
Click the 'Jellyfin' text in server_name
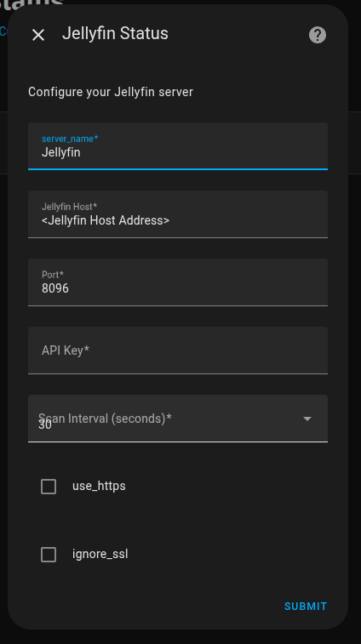60,152
